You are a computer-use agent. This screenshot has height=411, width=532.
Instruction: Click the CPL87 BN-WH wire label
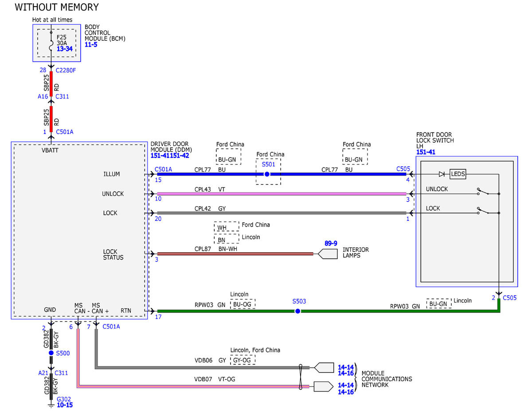(215, 249)
